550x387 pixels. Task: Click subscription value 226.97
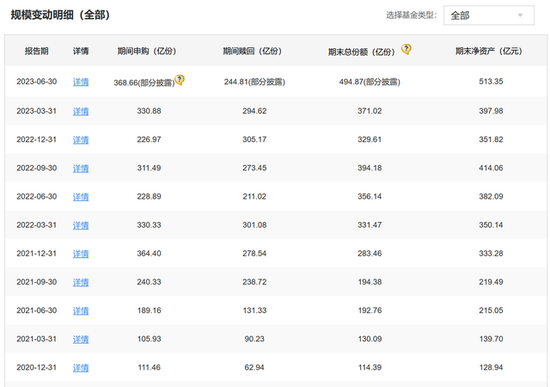[149, 139]
